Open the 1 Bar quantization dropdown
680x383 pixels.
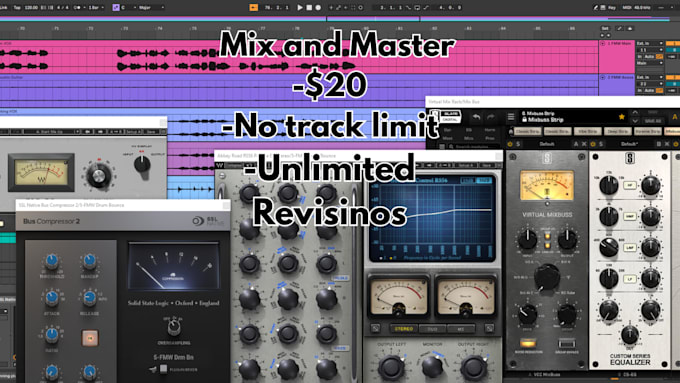95,7
